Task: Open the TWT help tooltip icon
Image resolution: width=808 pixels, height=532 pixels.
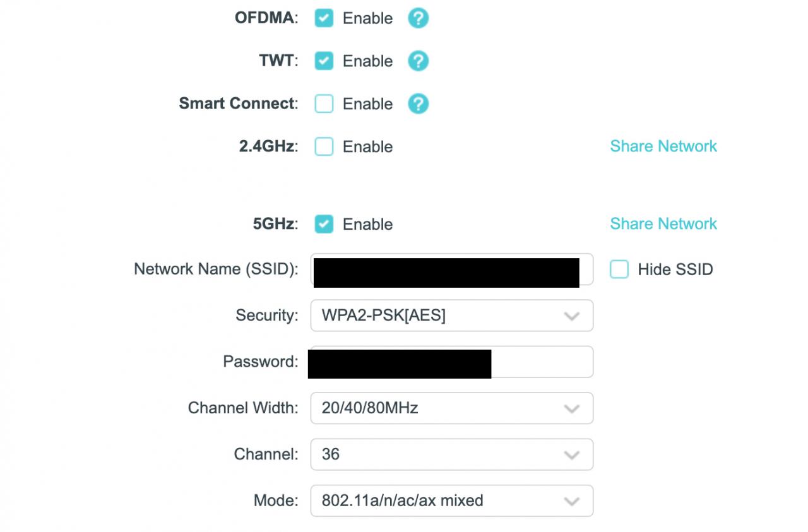Action: click(418, 61)
